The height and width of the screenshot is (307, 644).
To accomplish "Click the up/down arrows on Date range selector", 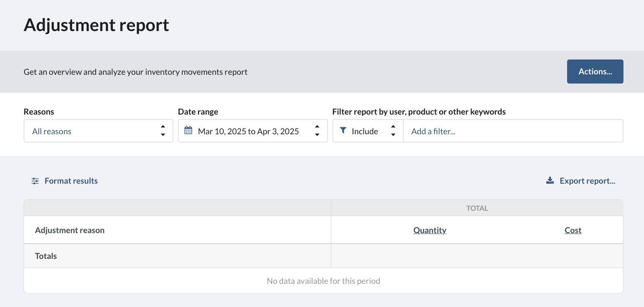I will pos(317,131).
